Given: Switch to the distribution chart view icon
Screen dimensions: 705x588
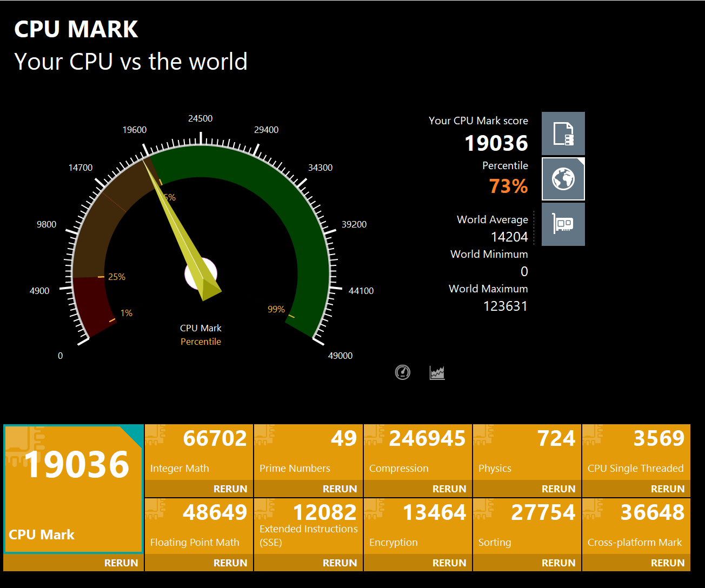Looking at the screenshot, I should coord(437,372).
